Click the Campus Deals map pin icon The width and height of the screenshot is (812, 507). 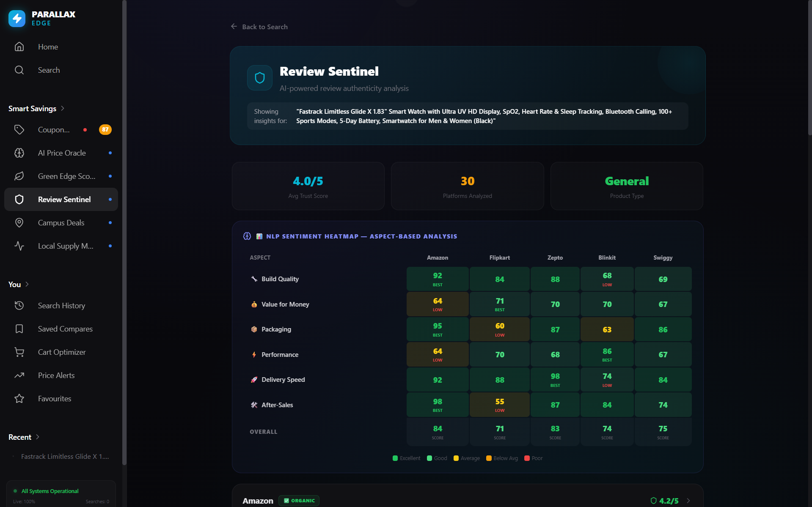[19, 222]
